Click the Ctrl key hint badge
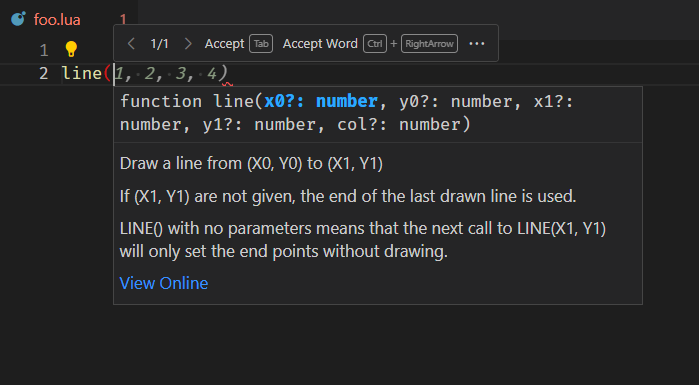The image size is (699, 385). pyautogui.click(x=375, y=44)
